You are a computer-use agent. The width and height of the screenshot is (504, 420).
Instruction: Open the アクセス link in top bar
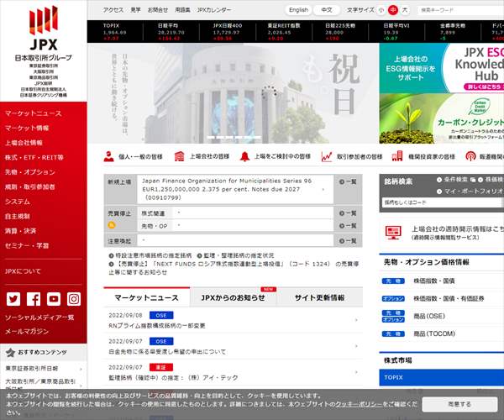coord(113,10)
